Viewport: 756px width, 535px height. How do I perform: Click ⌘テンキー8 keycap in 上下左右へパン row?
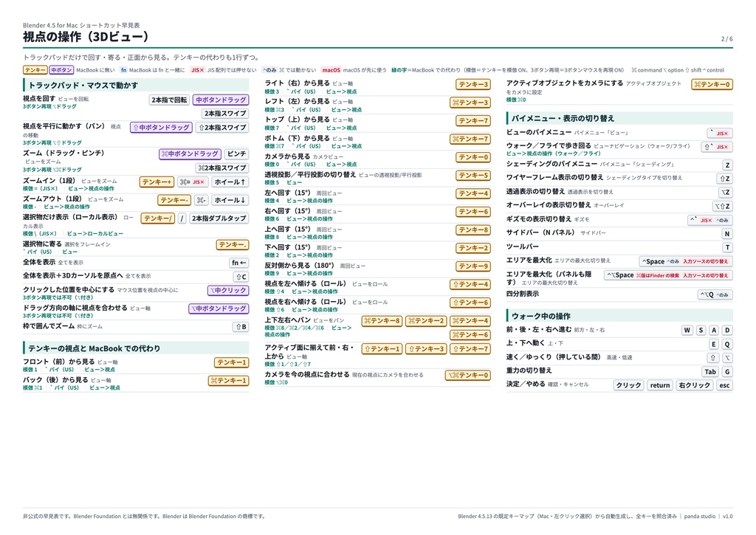382,320
